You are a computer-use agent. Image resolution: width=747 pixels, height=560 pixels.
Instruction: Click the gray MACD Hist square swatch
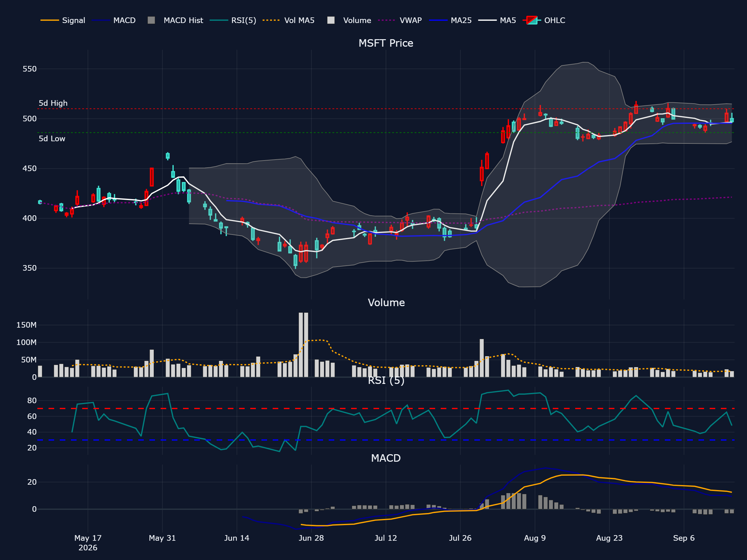click(151, 20)
